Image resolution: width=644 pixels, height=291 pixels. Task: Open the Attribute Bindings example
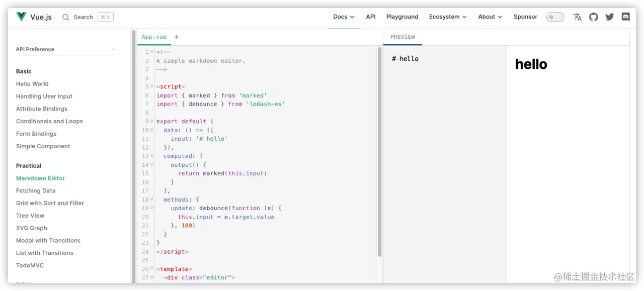(42, 109)
